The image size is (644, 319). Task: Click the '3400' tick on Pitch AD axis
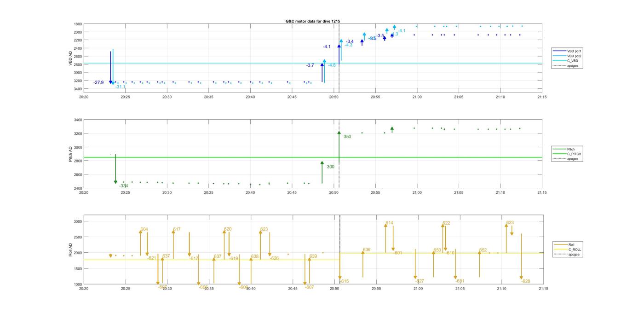click(78, 120)
